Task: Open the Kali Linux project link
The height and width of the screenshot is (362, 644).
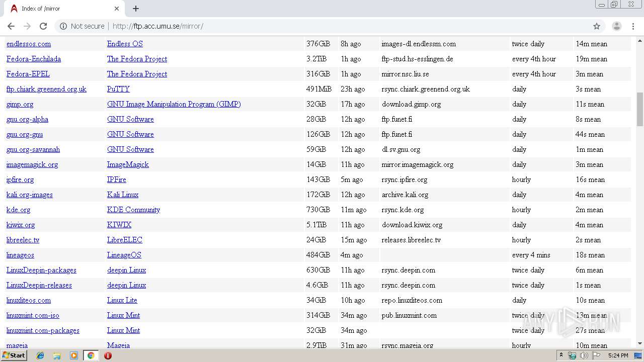Action: click(x=123, y=195)
